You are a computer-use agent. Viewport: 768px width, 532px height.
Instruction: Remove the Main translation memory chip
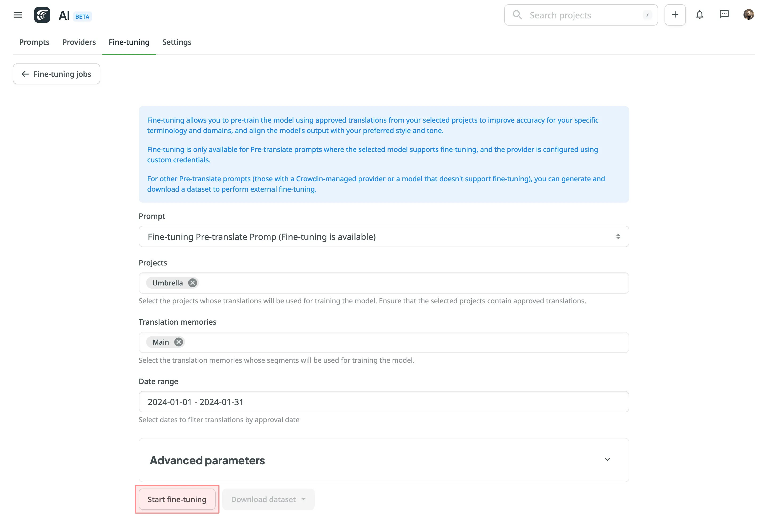click(179, 342)
